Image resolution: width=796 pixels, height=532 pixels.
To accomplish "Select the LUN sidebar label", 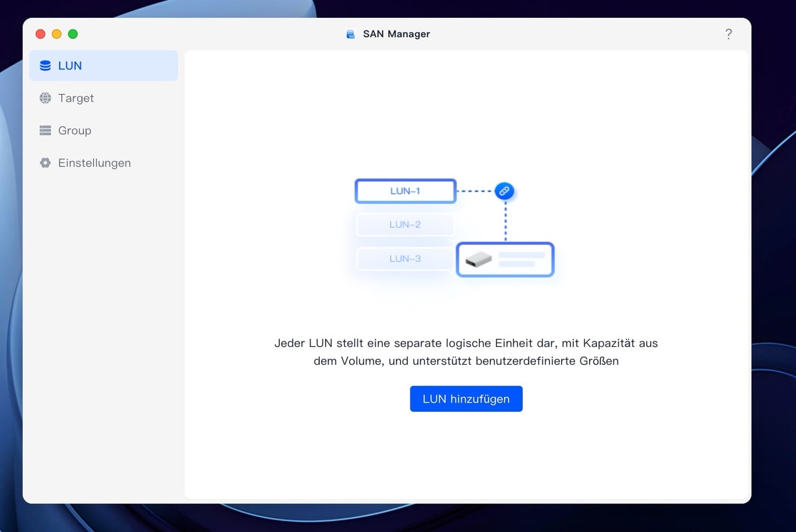I will [70, 66].
